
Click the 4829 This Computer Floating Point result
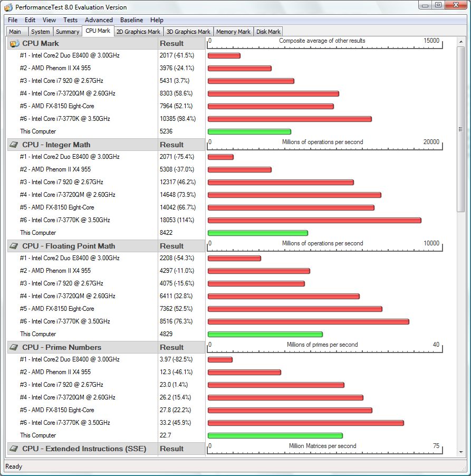click(166, 334)
